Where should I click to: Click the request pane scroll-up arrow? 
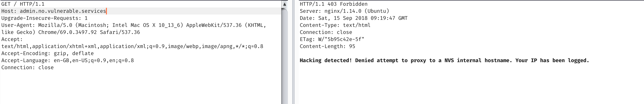click(x=285, y=4)
